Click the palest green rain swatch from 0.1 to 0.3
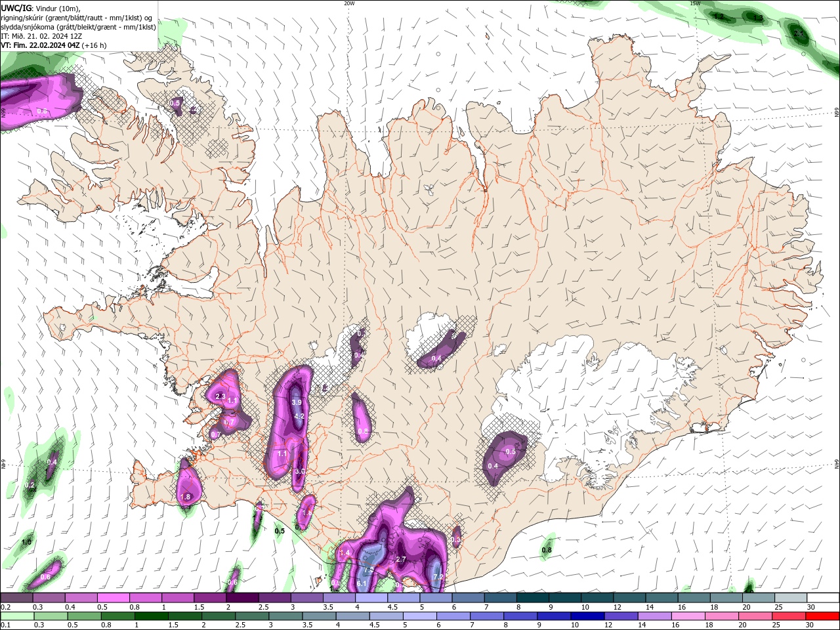The height and width of the screenshot is (630, 840). point(17,616)
